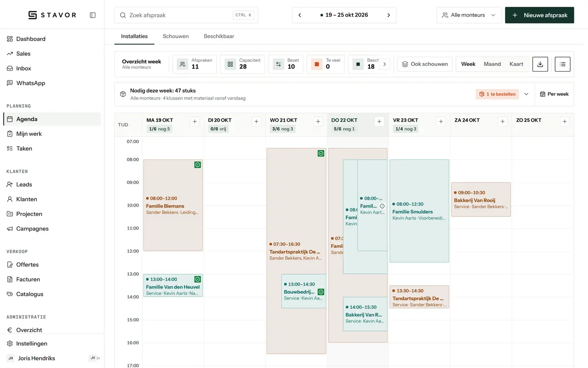
Task: Open Taken list
Action: click(52, 148)
